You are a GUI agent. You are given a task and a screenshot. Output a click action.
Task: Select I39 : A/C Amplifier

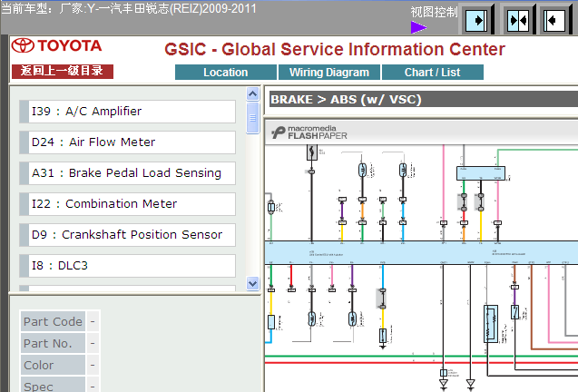pos(128,112)
